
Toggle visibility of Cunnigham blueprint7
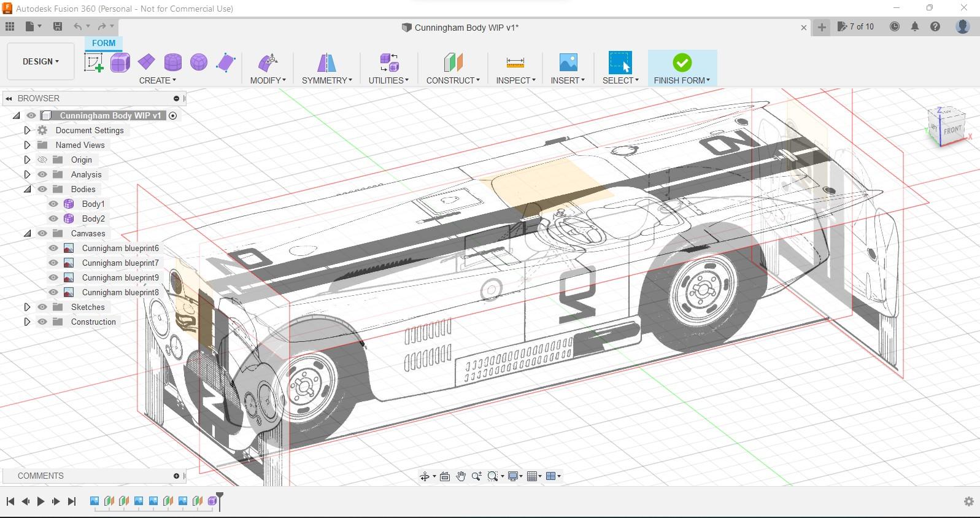53,263
